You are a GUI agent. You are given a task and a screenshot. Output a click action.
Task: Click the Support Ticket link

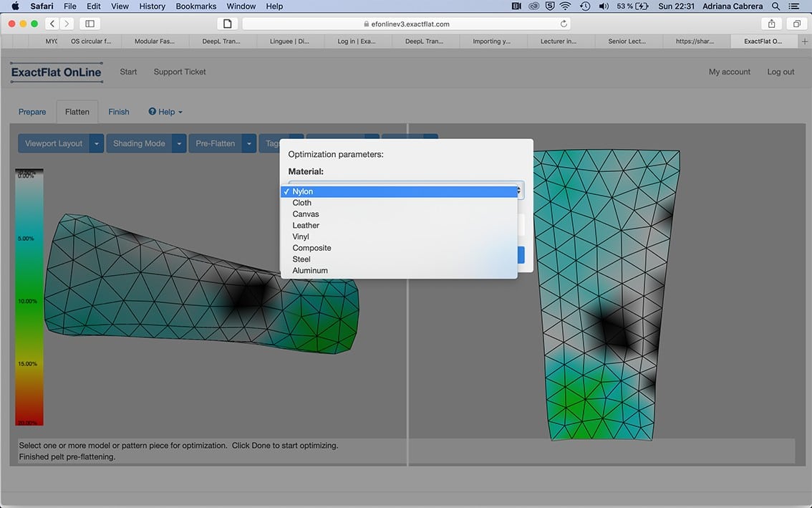180,72
